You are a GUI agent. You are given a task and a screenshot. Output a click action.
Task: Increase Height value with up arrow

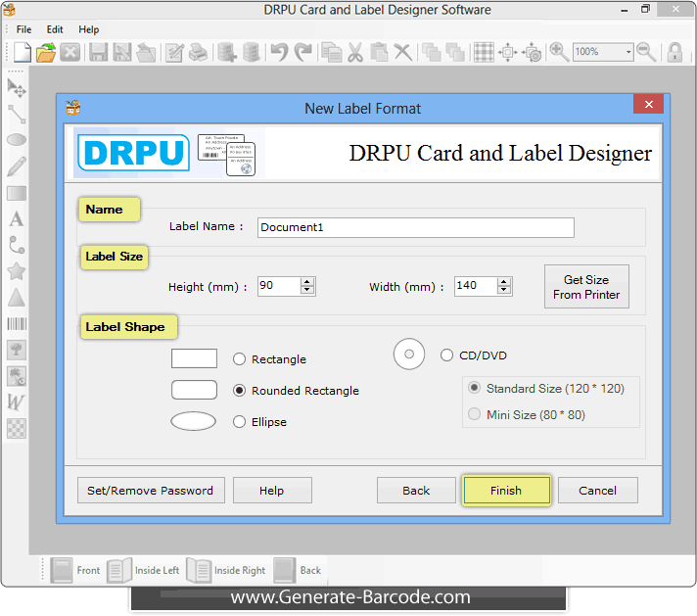(307, 282)
